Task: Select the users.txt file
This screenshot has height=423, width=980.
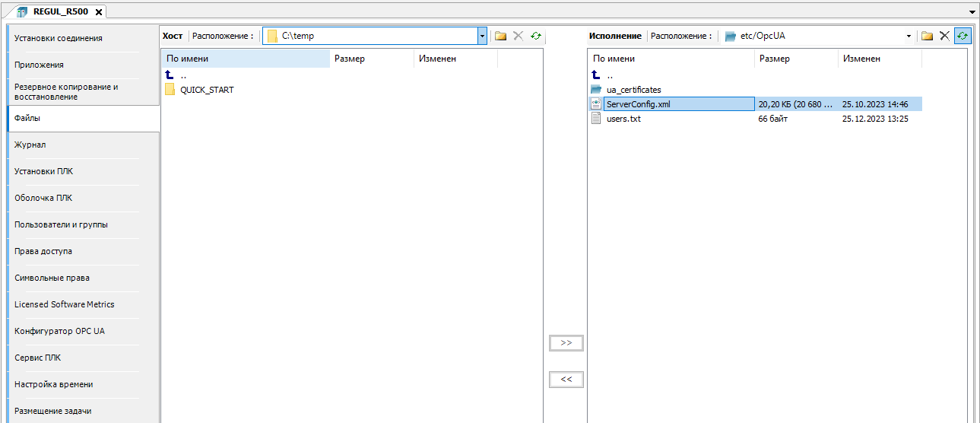Action: click(623, 119)
